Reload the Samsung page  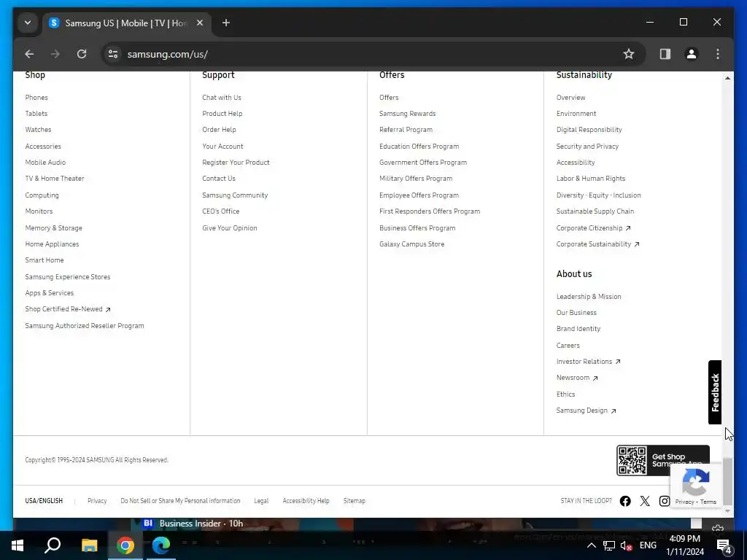click(82, 54)
